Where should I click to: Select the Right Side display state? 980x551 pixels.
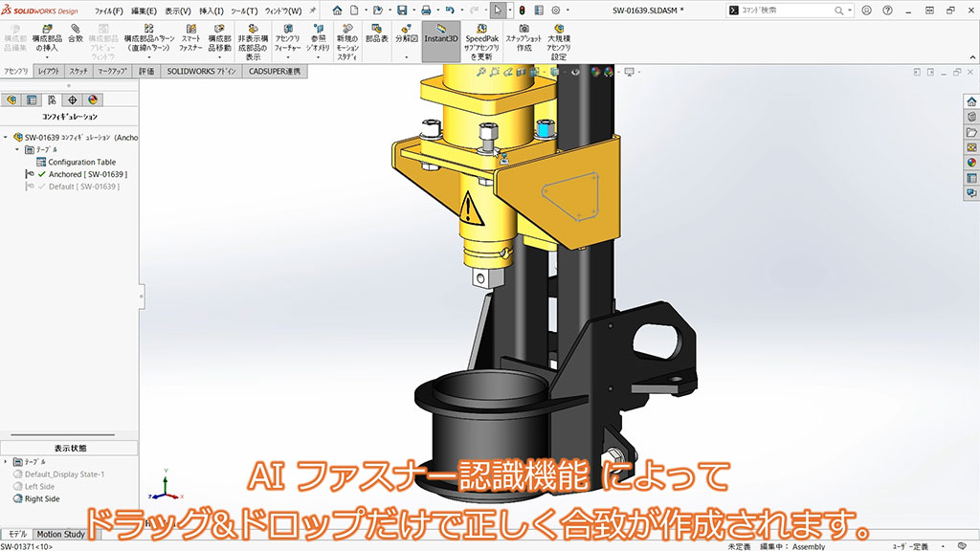click(41, 498)
